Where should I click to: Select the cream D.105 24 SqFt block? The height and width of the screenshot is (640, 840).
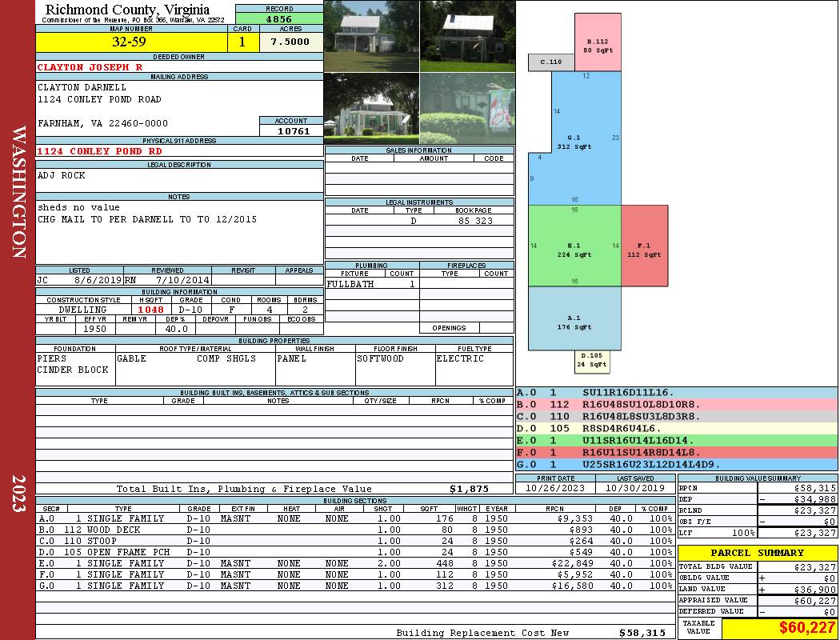tap(592, 362)
